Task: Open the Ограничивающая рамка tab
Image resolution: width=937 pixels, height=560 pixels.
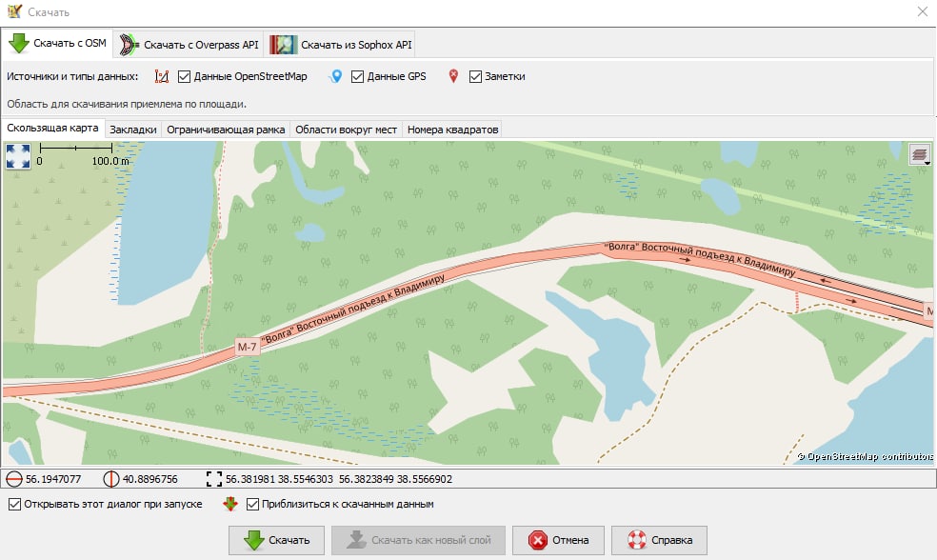Action: [226, 130]
